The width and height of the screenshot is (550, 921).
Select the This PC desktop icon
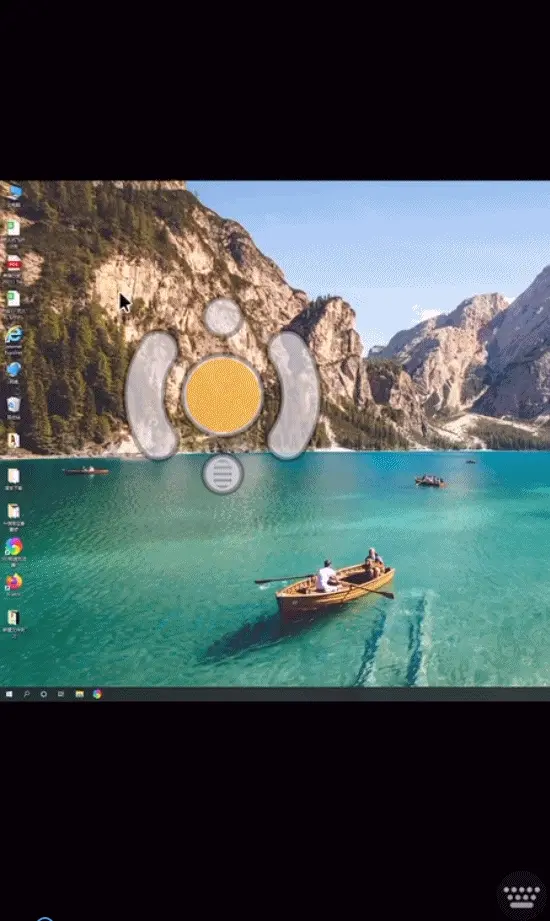pos(14,195)
